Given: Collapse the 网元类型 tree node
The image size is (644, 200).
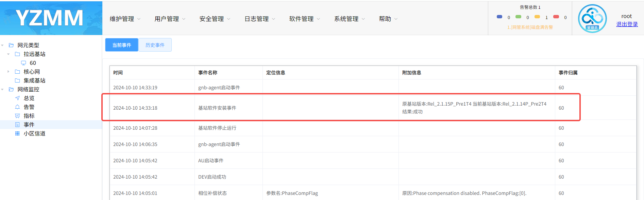Looking at the screenshot, I should click(x=2, y=45).
